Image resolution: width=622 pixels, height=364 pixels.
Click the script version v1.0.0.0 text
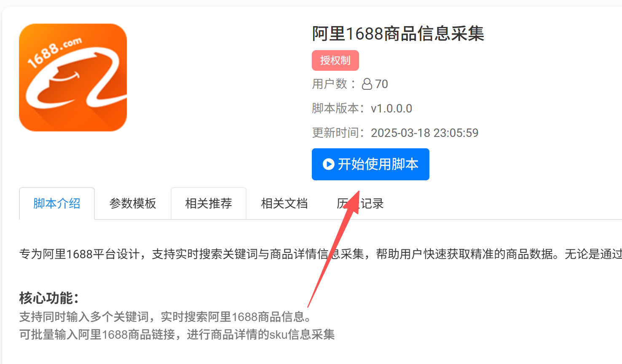pos(391,108)
